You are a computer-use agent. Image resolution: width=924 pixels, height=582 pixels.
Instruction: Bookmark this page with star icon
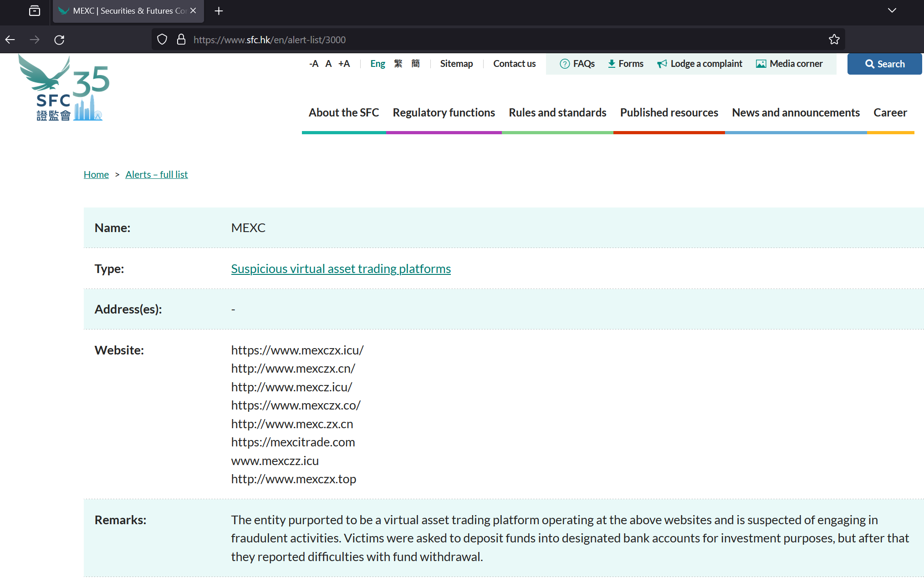834,40
